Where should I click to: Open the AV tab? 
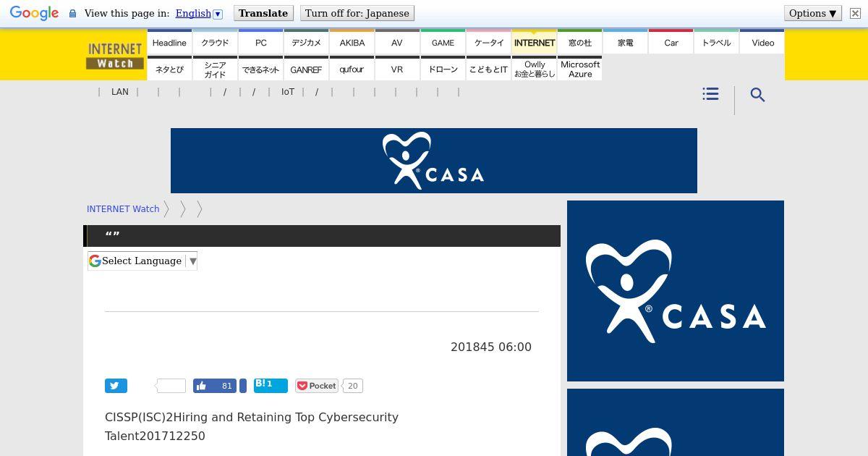(397, 42)
